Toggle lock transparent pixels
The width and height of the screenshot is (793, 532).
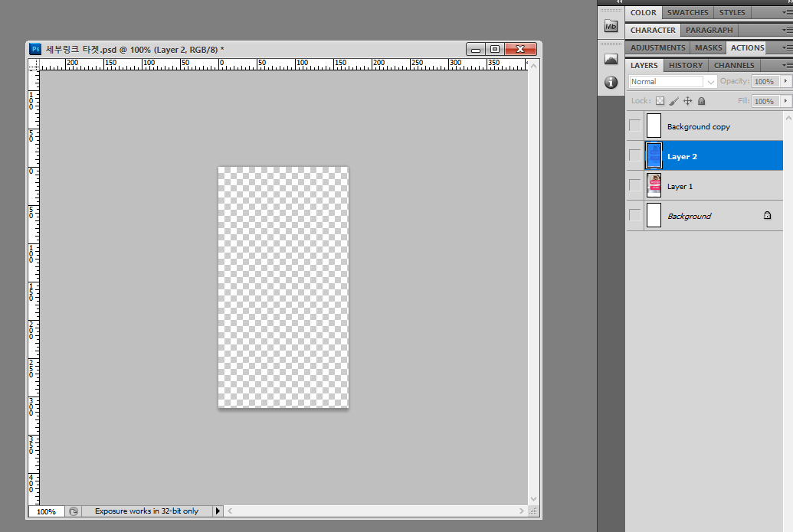pos(660,101)
